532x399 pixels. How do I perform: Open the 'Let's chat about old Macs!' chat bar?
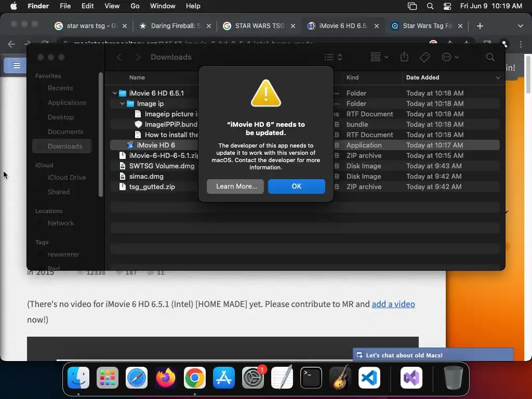tap(433, 355)
